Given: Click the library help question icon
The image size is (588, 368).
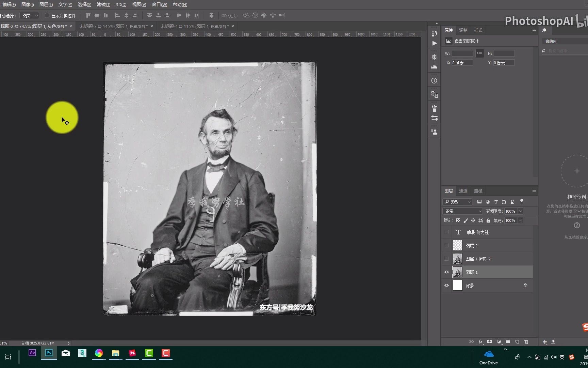Looking at the screenshot, I should [x=577, y=225].
